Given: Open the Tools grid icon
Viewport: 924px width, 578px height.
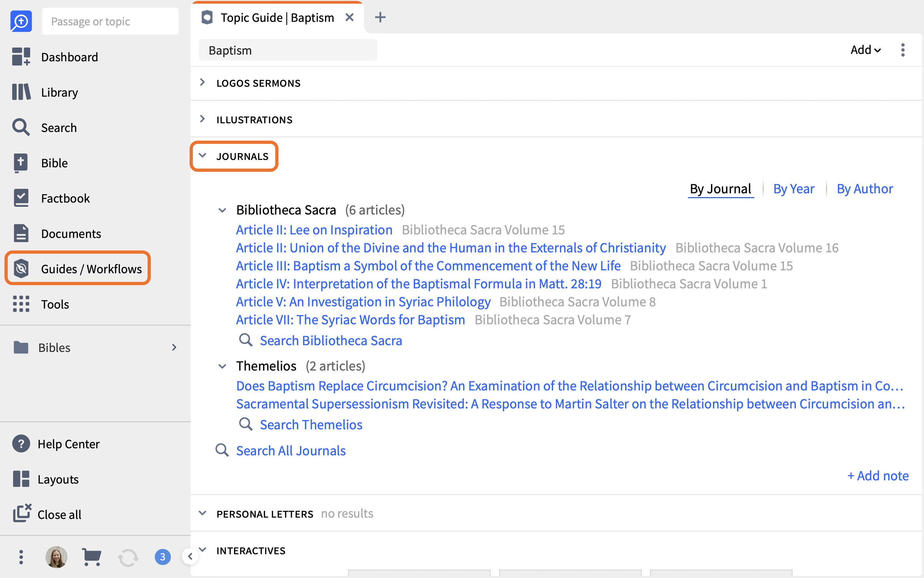Looking at the screenshot, I should [x=21, y=304].
